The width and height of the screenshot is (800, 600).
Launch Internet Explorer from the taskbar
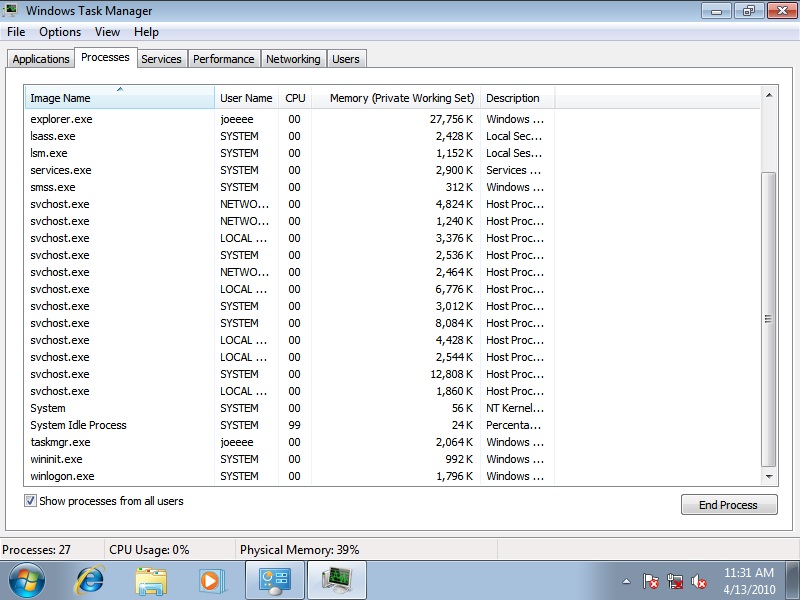click(90, 580)
